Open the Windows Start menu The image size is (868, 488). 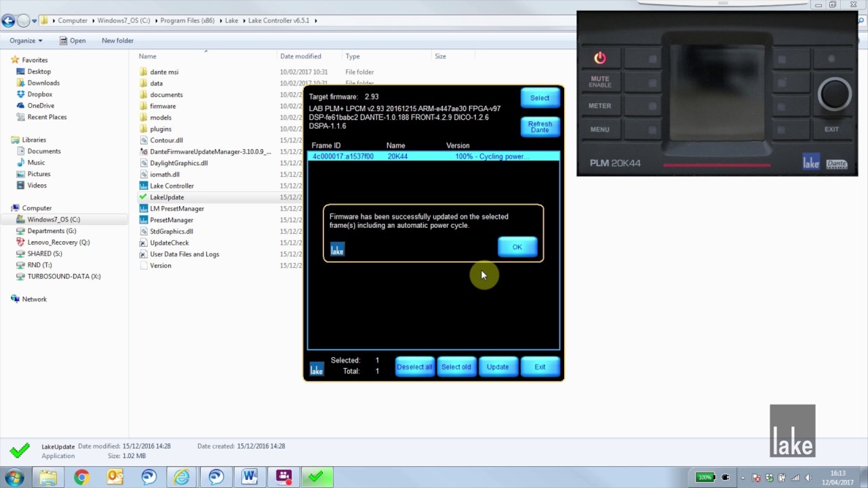[14, 477]
